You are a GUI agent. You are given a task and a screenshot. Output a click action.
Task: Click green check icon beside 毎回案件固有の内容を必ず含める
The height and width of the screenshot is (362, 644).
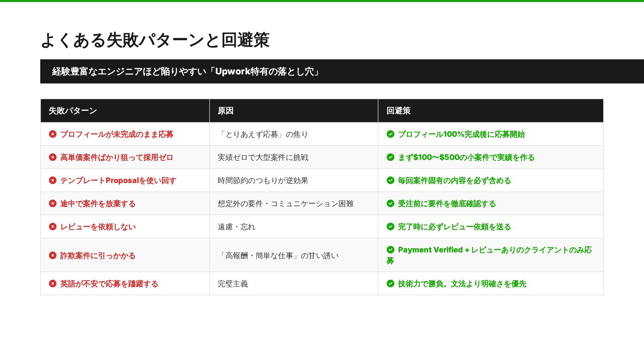390,180
